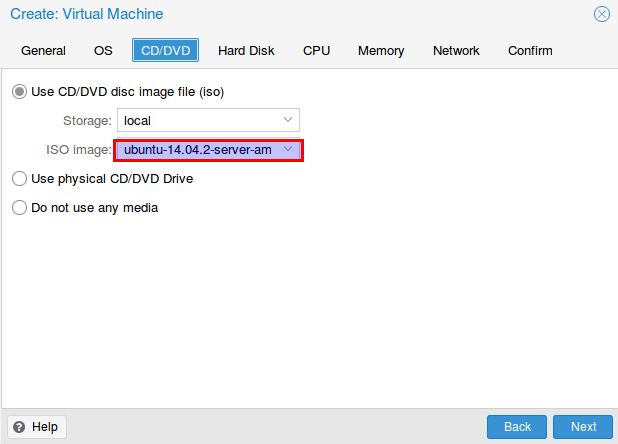Click the ubuntu-14.04.2-server ISO image field

[x=208, y=150]
